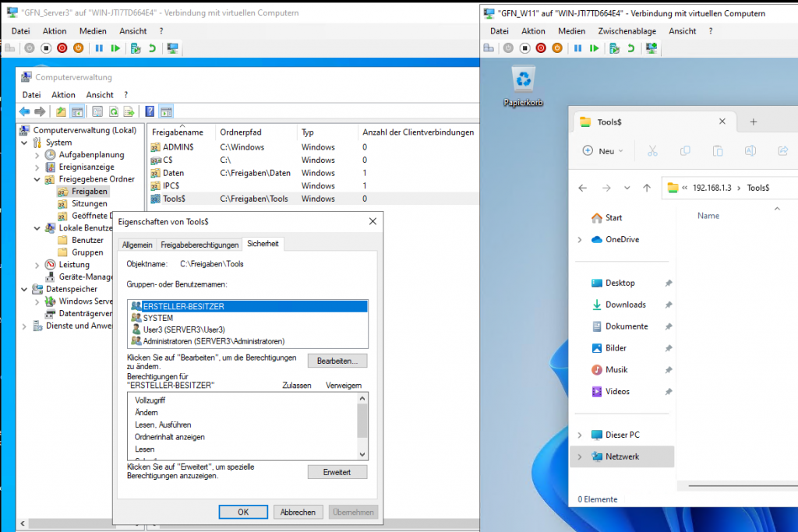Image resolution: width=798 pixels, height=532 pixels.
Task: Click the Erweitert button
Action: pos(337,472)
